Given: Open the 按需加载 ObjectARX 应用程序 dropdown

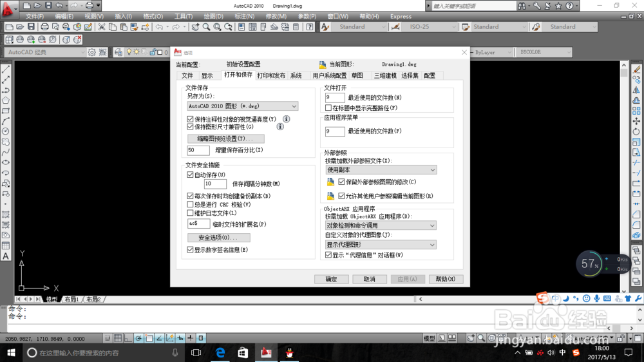Looking at the screenshot, I should coord(381,225).
